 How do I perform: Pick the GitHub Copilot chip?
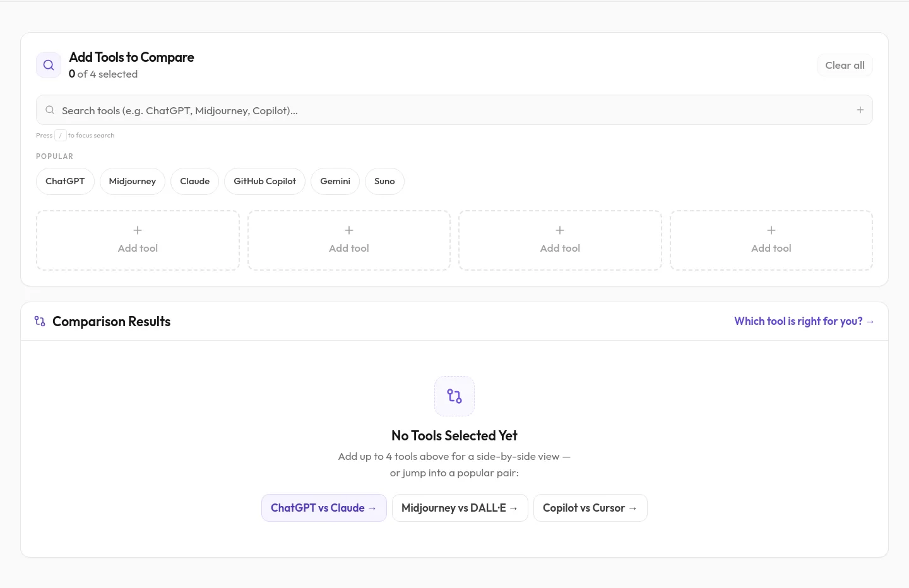(264, 181)
